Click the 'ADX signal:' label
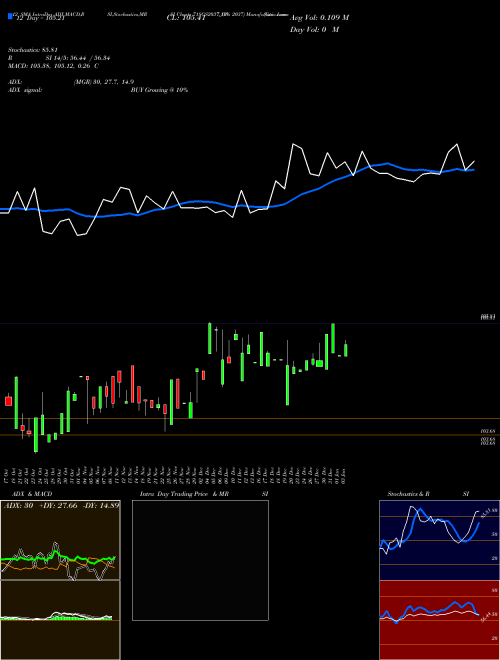The image size is (500, 660). click(24, 90)
